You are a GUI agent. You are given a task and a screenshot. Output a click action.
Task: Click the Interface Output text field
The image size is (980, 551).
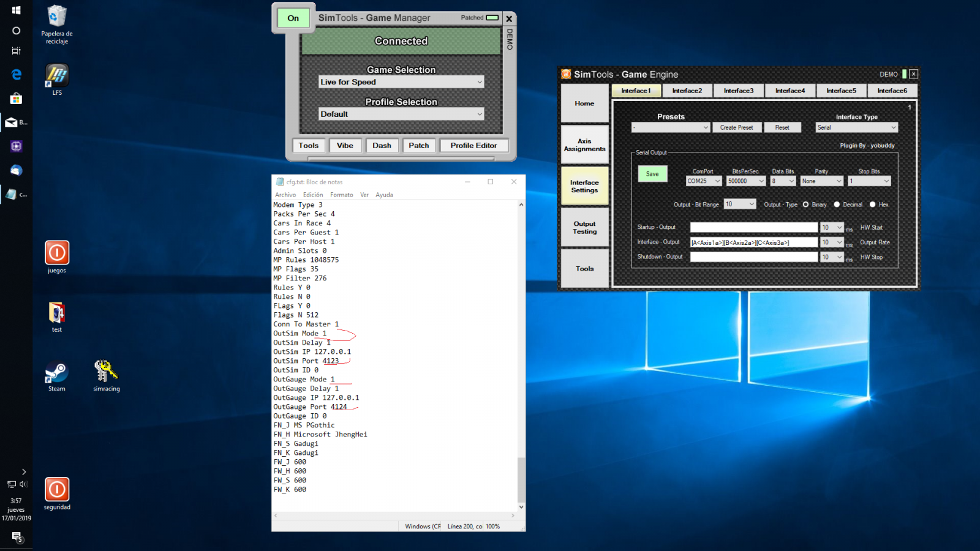pyautogui.click(x=754, y=242)
